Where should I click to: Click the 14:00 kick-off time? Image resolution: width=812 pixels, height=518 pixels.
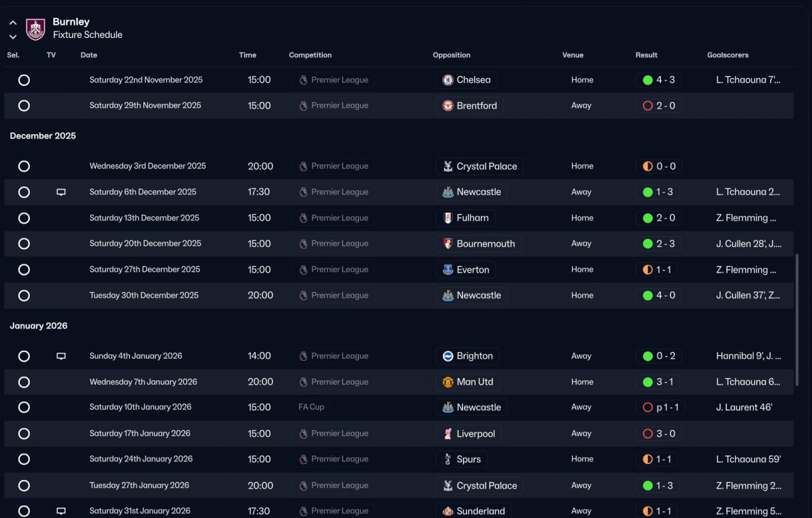point(259,356)
